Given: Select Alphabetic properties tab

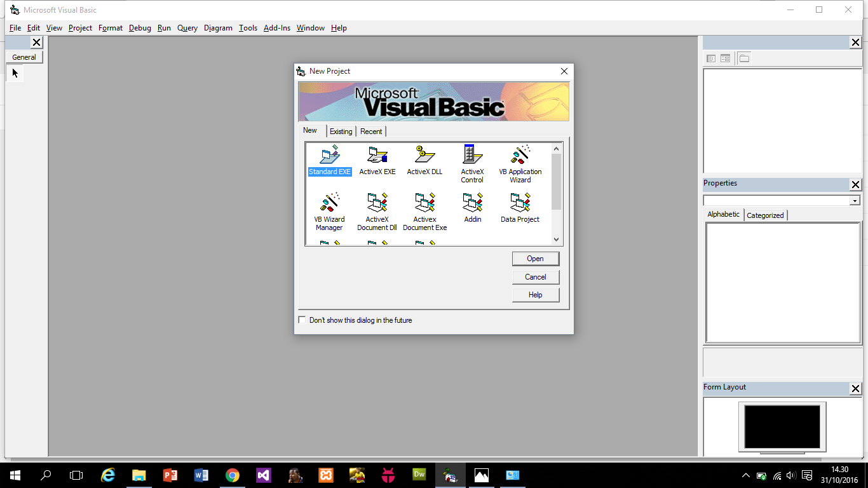Looking at the screenshot, I should [724, 214].
